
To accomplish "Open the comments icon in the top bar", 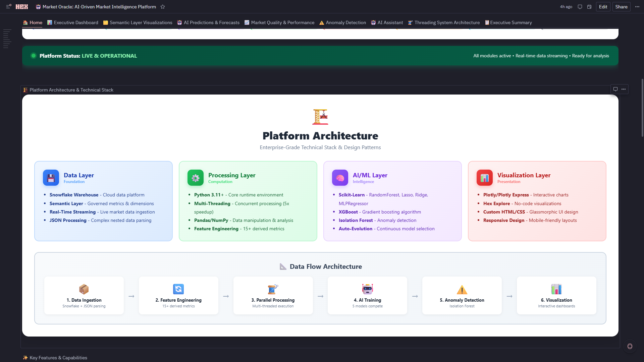I will click(580, 7).
